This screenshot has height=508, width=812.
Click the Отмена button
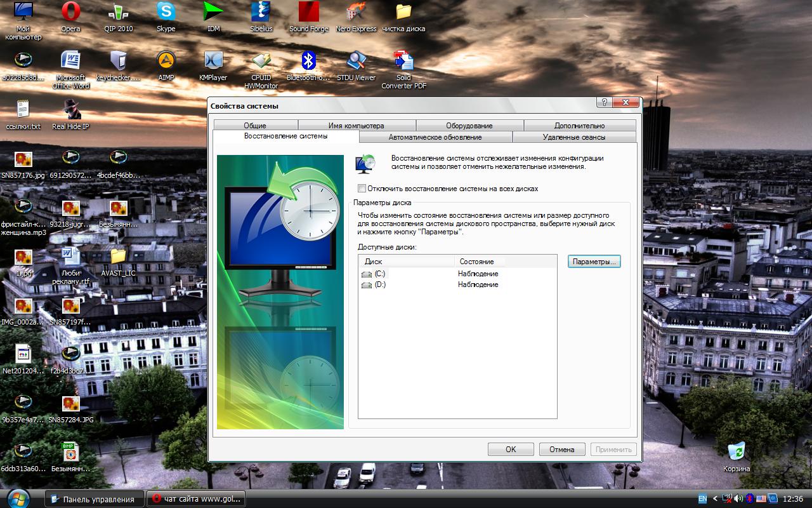(x=561, y=449)
